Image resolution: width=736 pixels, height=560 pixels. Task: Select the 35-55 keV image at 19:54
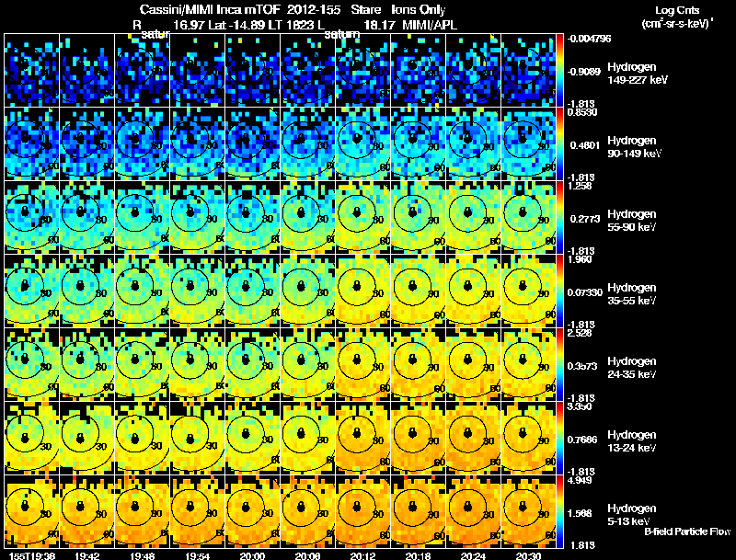(x=197, y=291)
